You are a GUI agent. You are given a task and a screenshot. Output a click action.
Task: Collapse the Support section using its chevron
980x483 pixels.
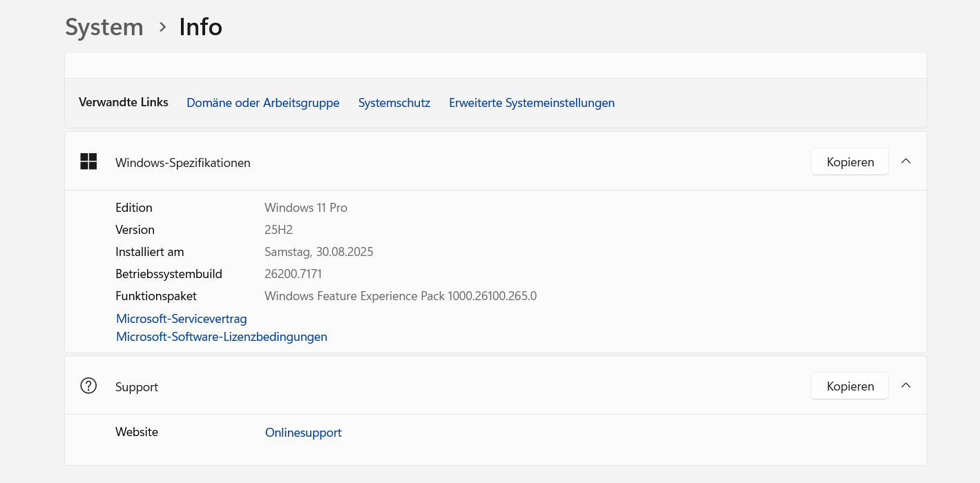point(906,386)
